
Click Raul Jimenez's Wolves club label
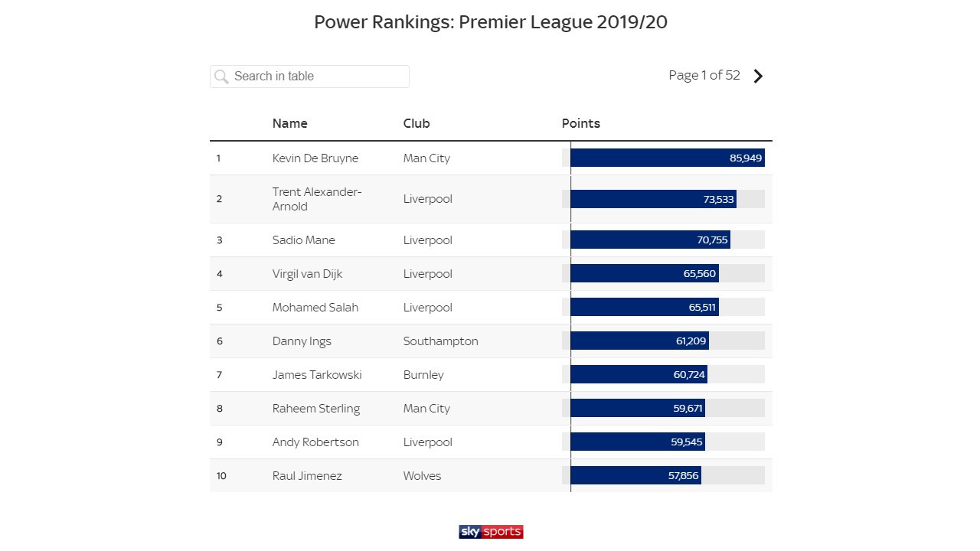point(423,475)
